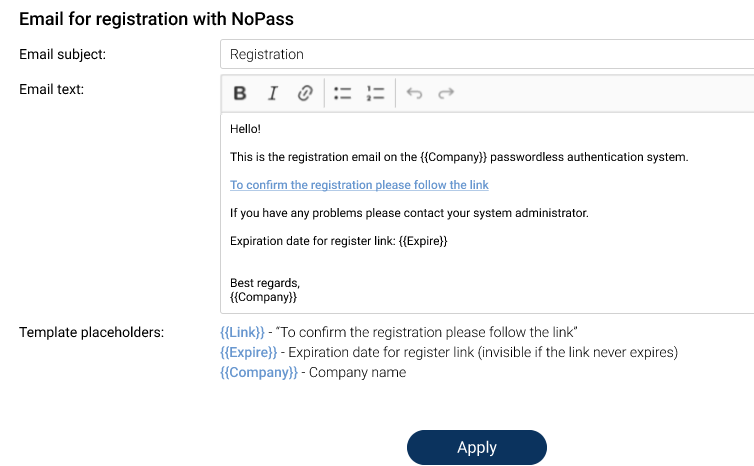Place cursor on the 'Hello!' line

(x=245, y=129)
